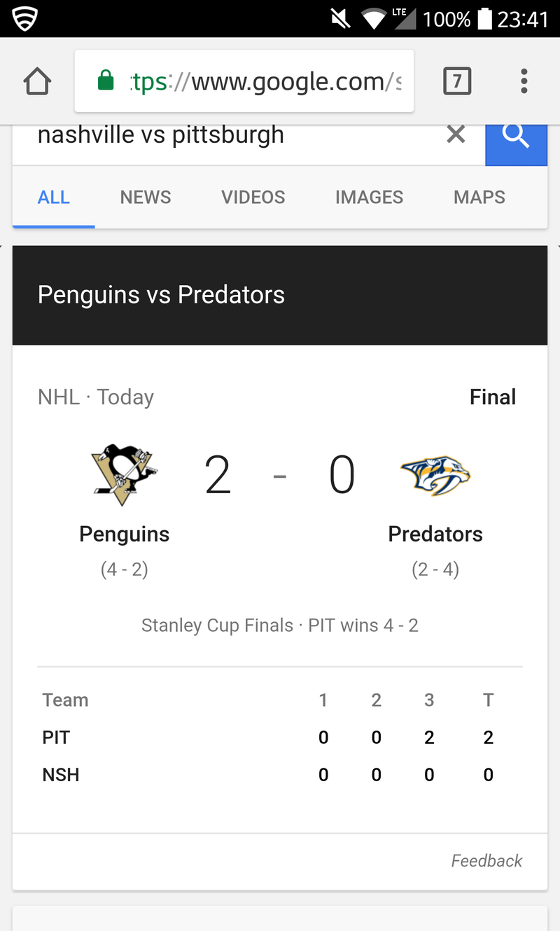
Task: Switch to the IMAGES tab
Action: coord(369,198)
